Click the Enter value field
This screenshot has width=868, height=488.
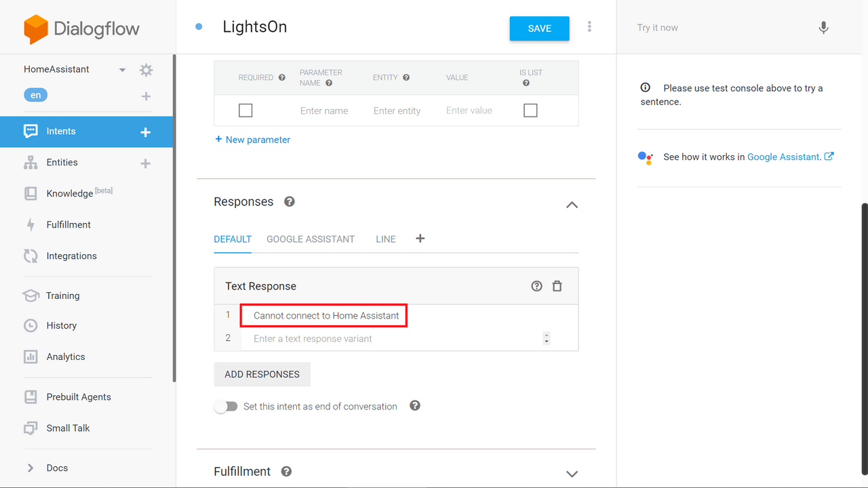pos(469,110)
